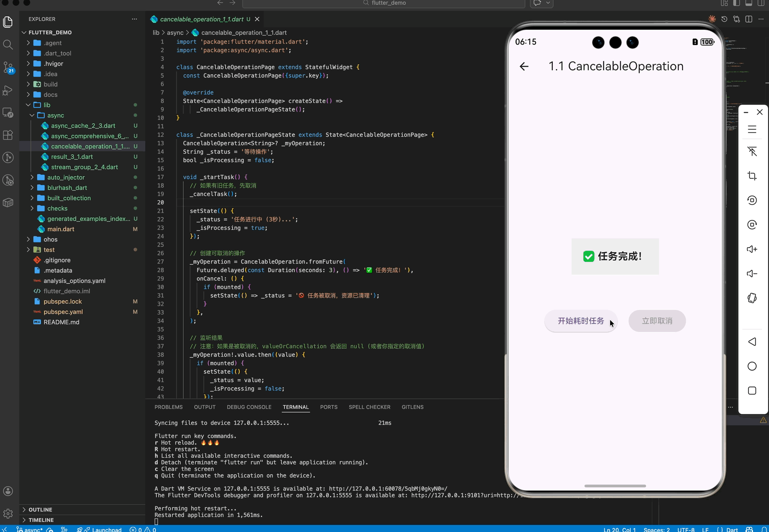Open Source Control view with 21 changes
Screen dimensions: 769x532
click(8, 67)
